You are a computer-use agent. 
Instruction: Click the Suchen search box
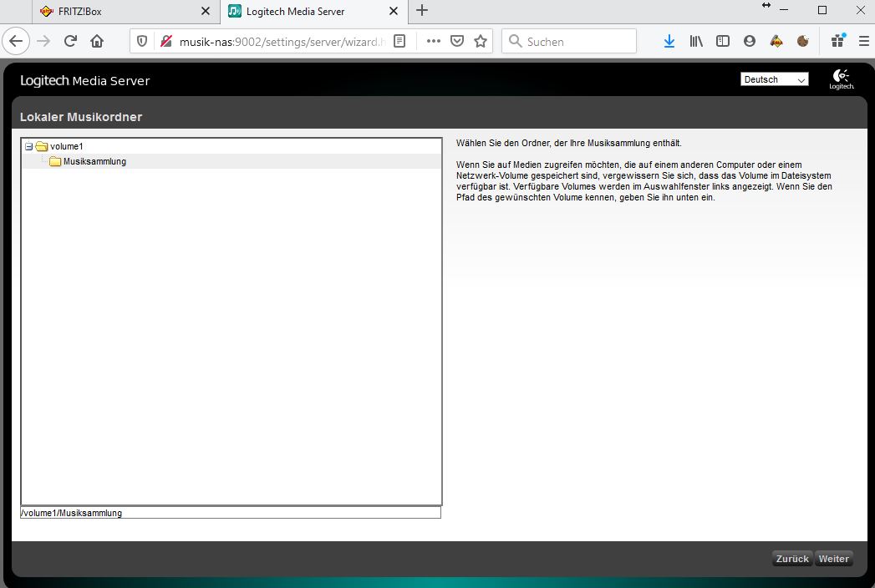click(x=569, y=41)
